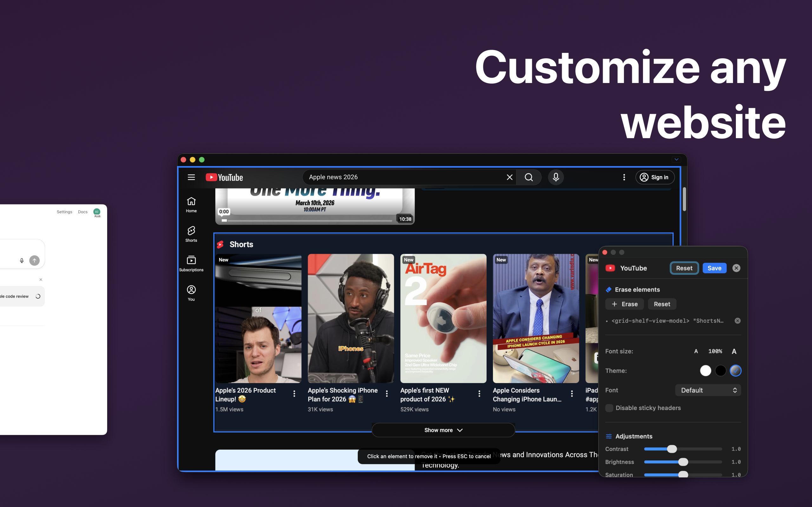Open the kebab menu on Apple's 2026 Product Lineup video
Image resolution: width=812 pixels, height=507 pixels.
pos(294,393)
